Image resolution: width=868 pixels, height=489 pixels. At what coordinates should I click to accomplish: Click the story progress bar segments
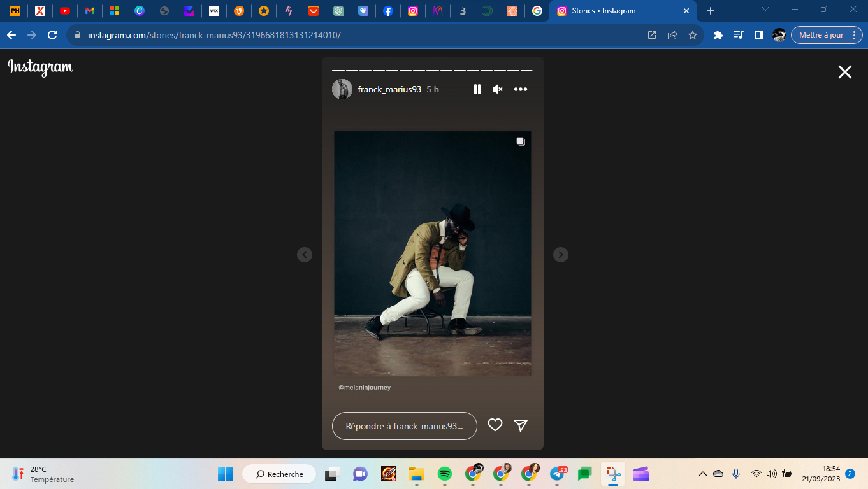(x=432, y=70)
